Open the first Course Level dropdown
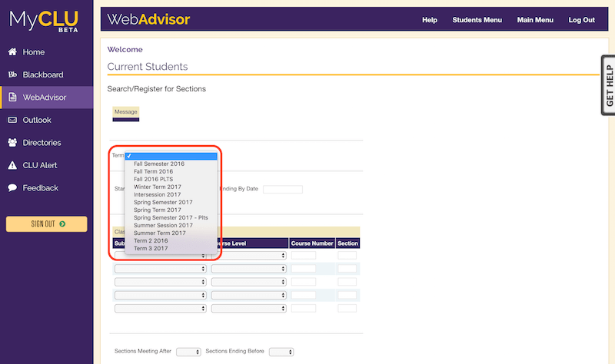The width and height of the screenshot is (615, 364). (248, 256)
